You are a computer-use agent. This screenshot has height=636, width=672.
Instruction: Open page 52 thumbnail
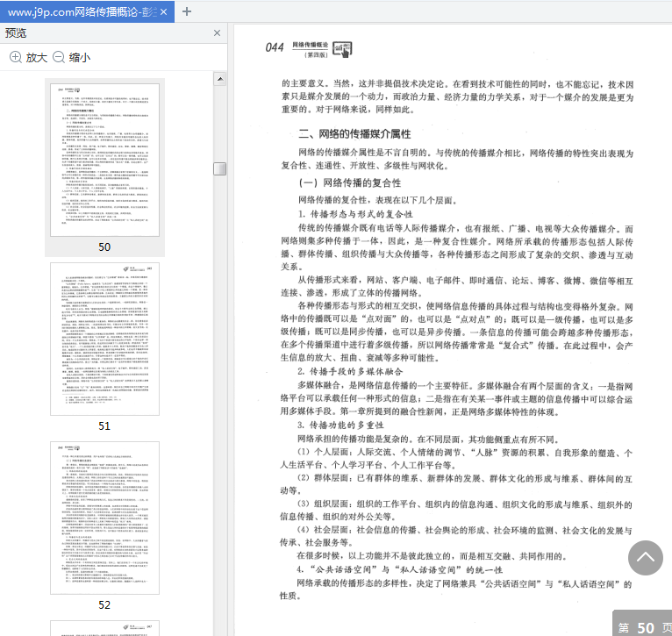(x=104, y=518)
